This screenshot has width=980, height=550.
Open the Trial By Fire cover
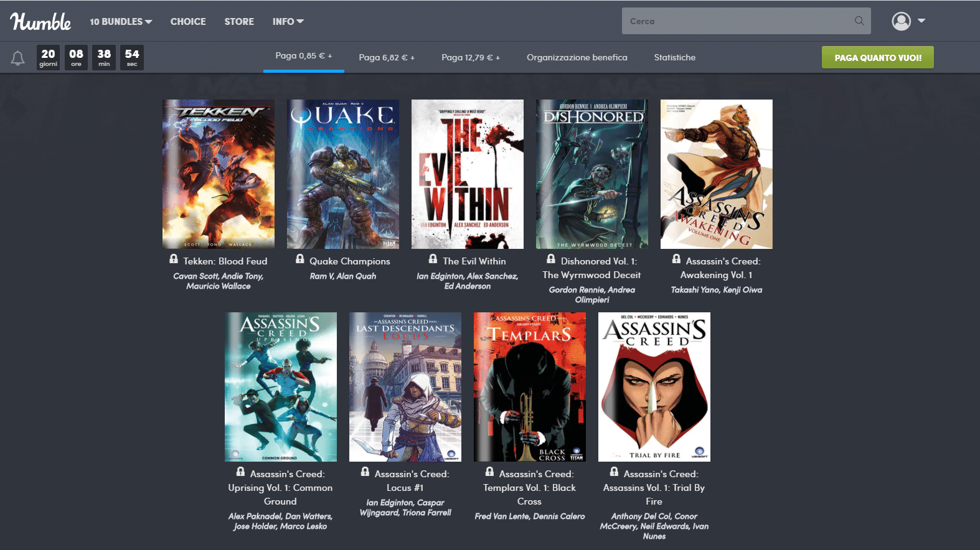[654, 387]
